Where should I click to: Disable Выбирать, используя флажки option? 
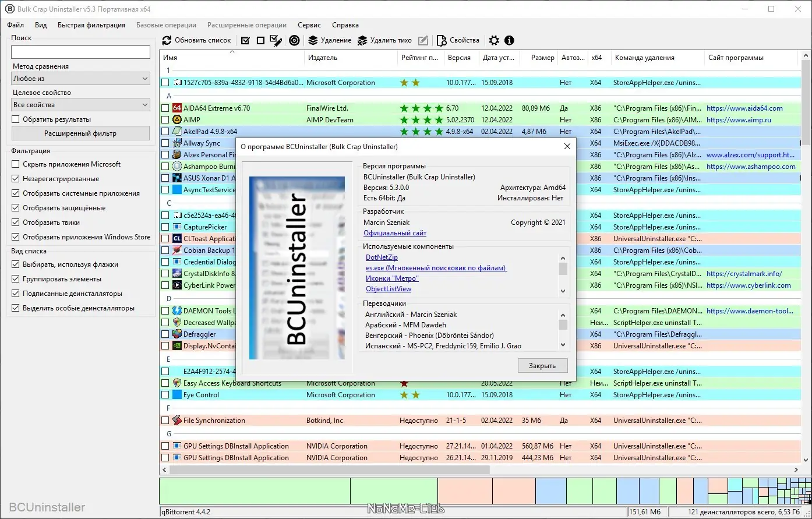pos(16,264)
